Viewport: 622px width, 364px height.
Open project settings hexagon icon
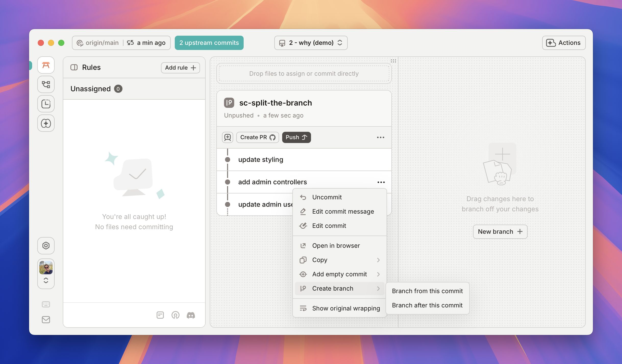point(46,246)
